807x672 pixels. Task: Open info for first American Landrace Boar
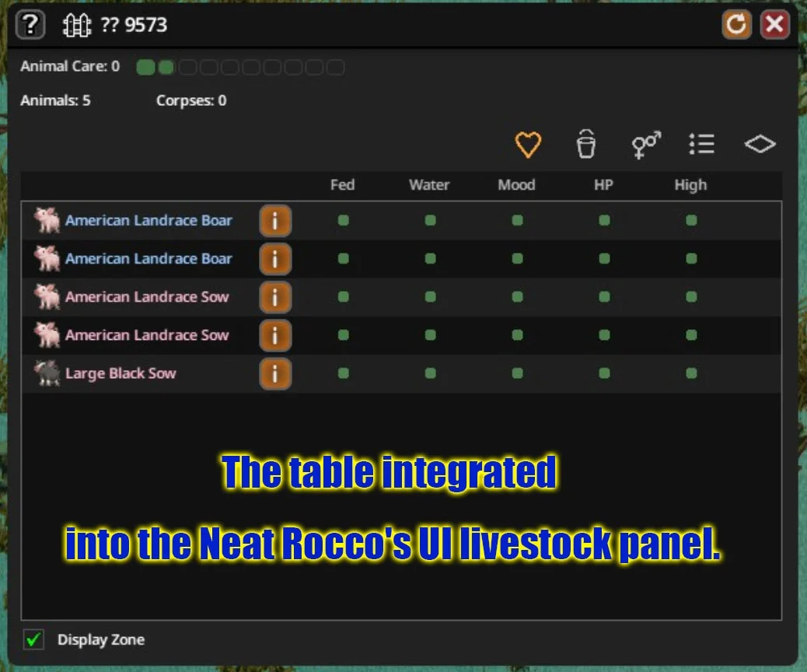[x=275, y=220]
